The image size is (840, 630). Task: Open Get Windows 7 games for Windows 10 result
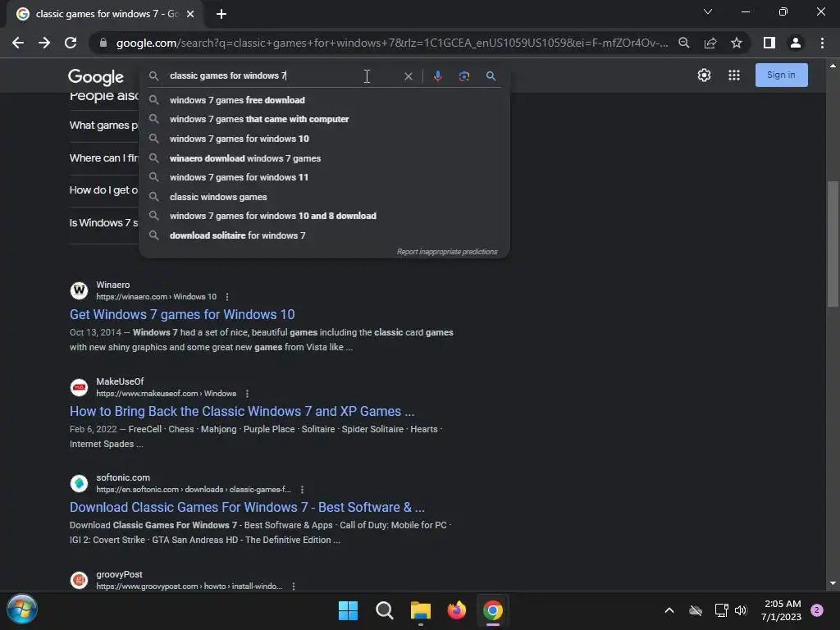(x=182, y=314)
